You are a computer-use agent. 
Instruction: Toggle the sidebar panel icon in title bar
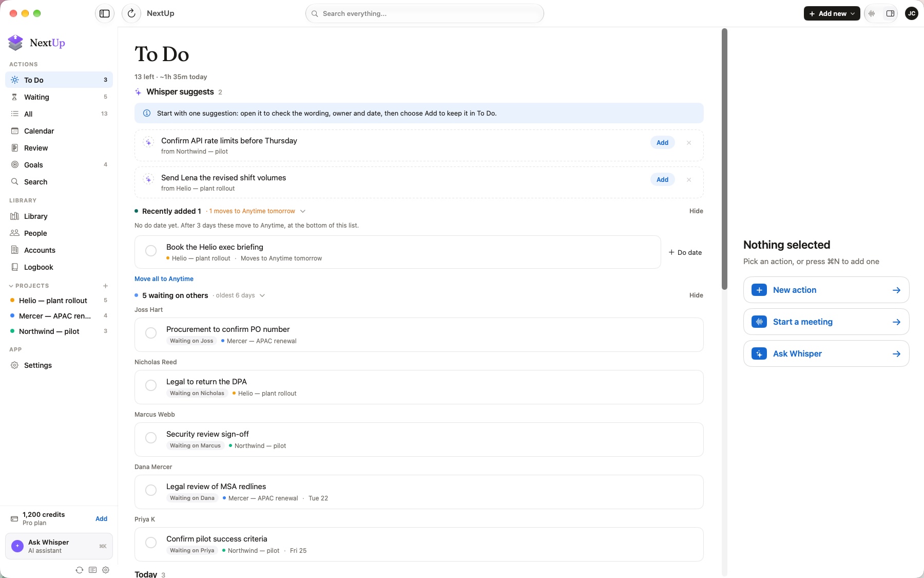pyautogui.click(x=105, y=13)
